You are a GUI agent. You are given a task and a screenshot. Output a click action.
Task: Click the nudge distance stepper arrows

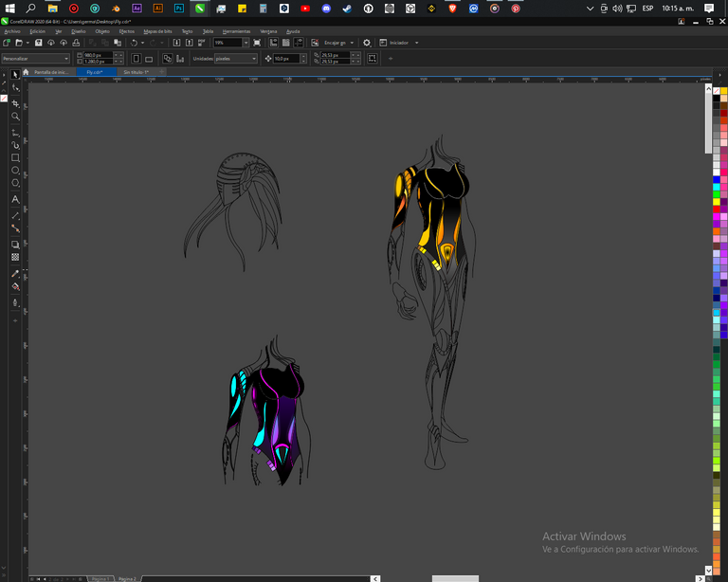pyautogui.click(x=303, y=59)
